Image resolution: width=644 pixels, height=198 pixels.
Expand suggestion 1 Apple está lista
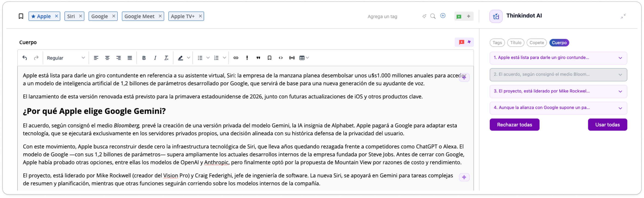coord(558,58)
